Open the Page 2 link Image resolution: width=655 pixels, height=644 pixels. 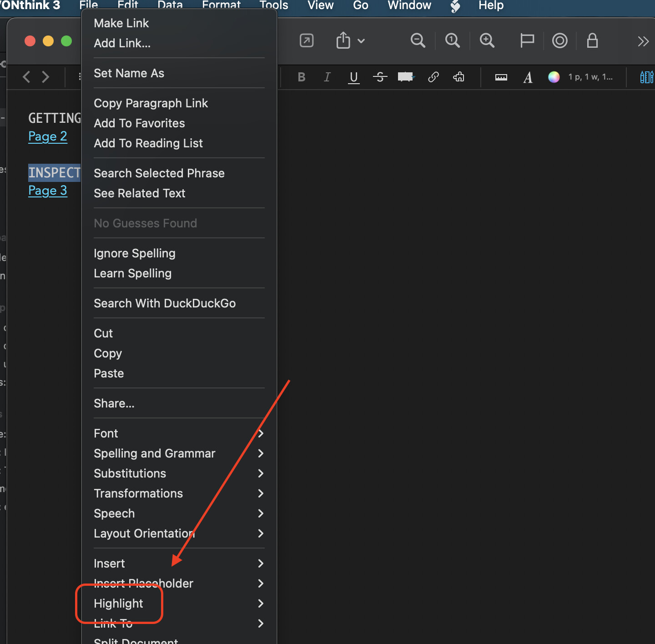(x=48, y=136)
